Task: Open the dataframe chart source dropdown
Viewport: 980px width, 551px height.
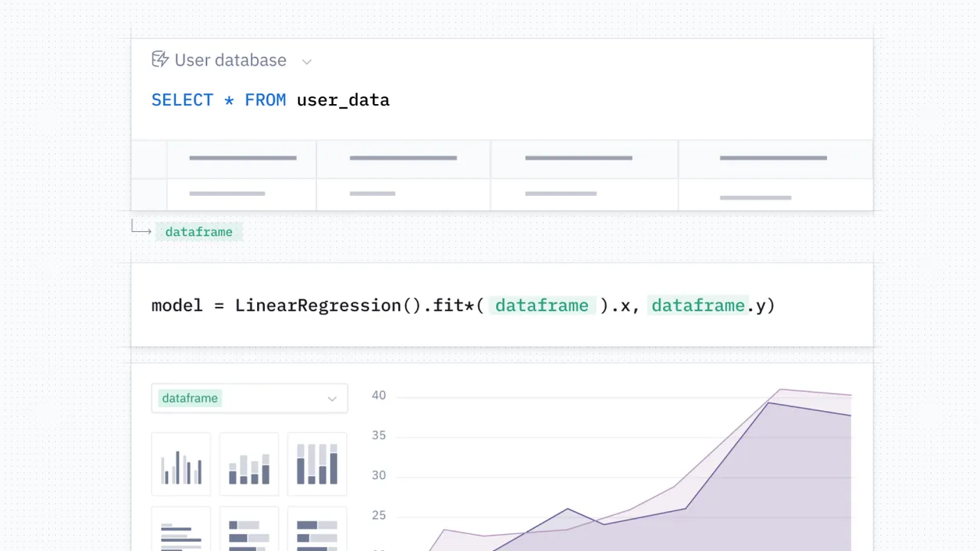Action: pyautogui.click(x=250, y=398)
